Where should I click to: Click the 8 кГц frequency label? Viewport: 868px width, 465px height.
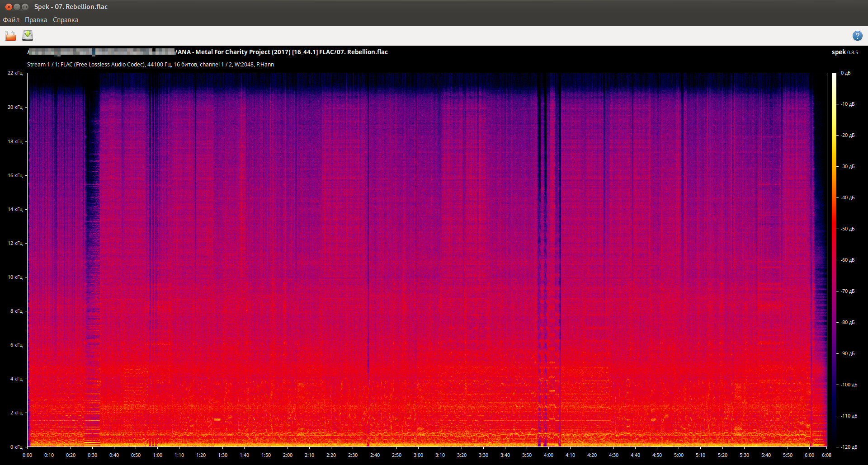[16, 311]
